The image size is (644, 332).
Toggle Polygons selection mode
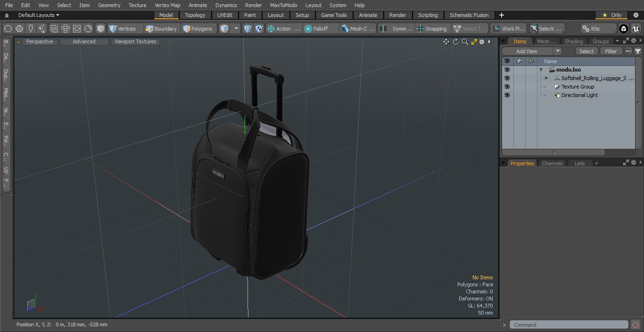click(x=198, y=29)
